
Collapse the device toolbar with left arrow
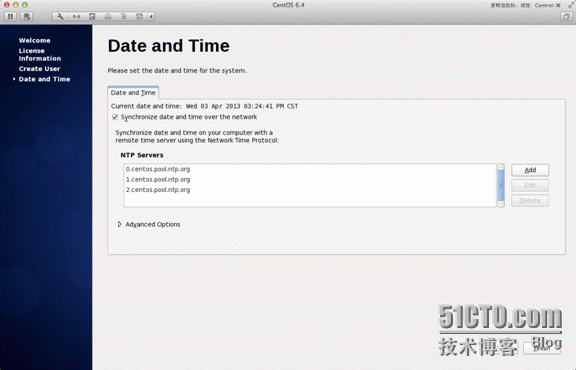click(151, 17)
